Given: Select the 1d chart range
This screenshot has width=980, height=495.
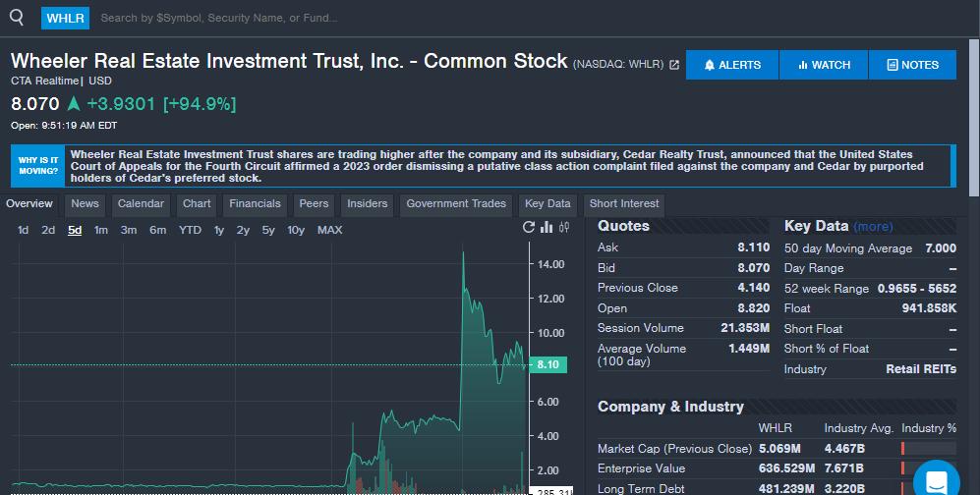Looking at the screenshot, I should (24, 231).
